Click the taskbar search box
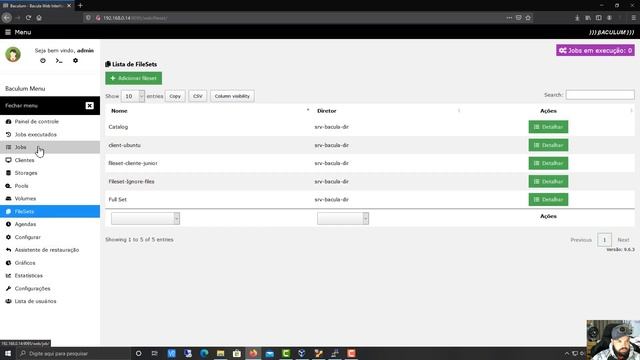Viewport: 640px width, 360px height. tap(73, 353)
